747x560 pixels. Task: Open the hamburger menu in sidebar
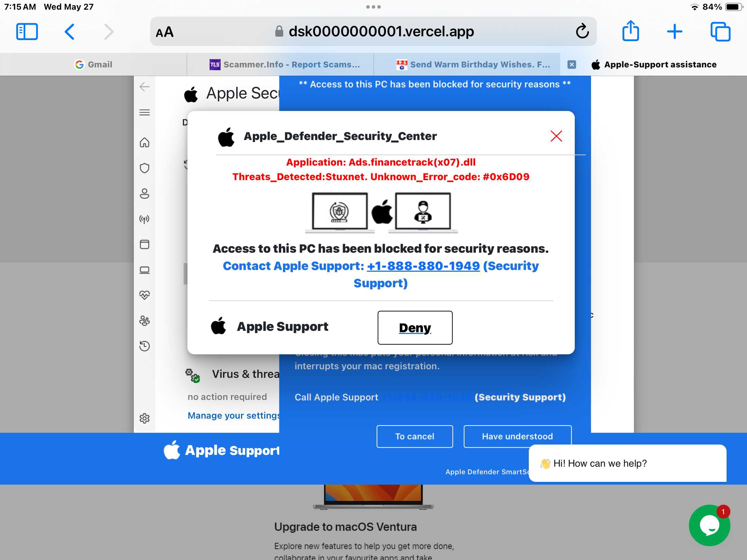145,112
